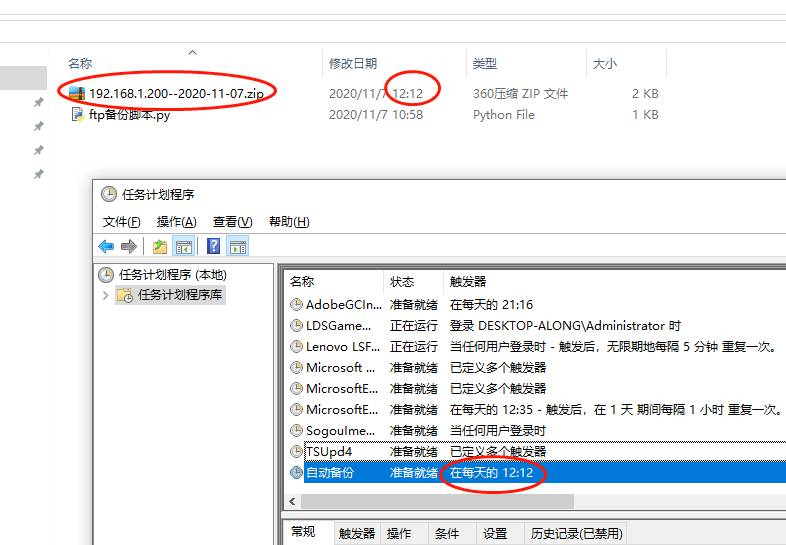Toggle the Show/Hide Console Tree icon
The width and height of the screenshot is (786, 545).
183,247
